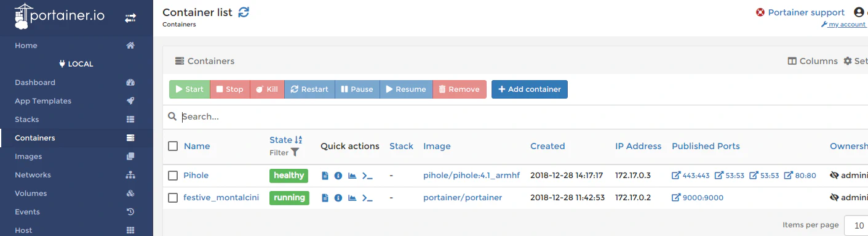Open stats chart icon for festive_montalcini
868x236 pixels.
point(352,198)
